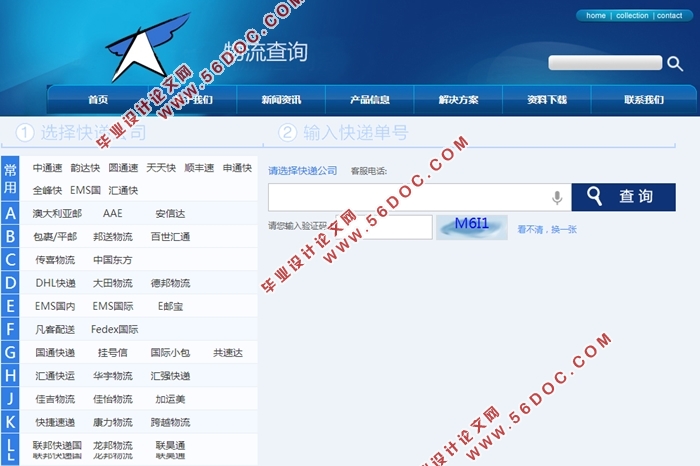
Task: Focus the header search text box
Action: click(605, 63)
